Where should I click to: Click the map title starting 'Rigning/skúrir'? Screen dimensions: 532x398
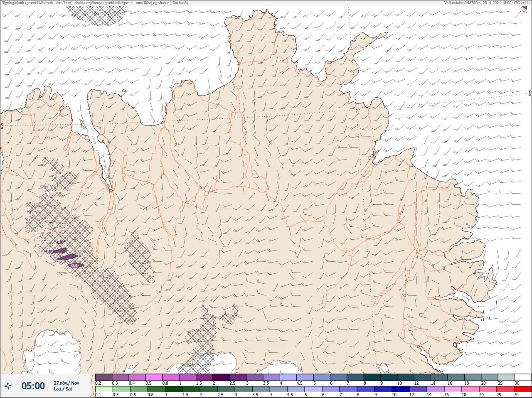[94, 3]
